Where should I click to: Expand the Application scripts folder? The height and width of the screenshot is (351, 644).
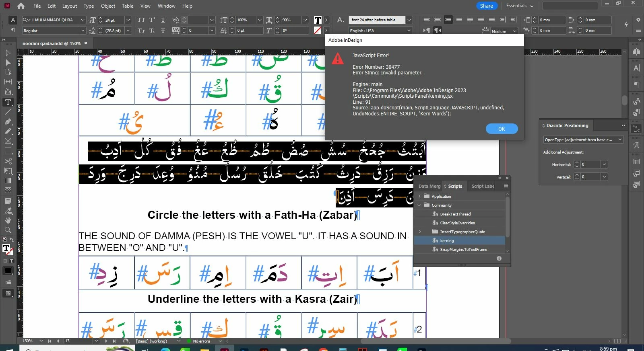coord(419,196)
